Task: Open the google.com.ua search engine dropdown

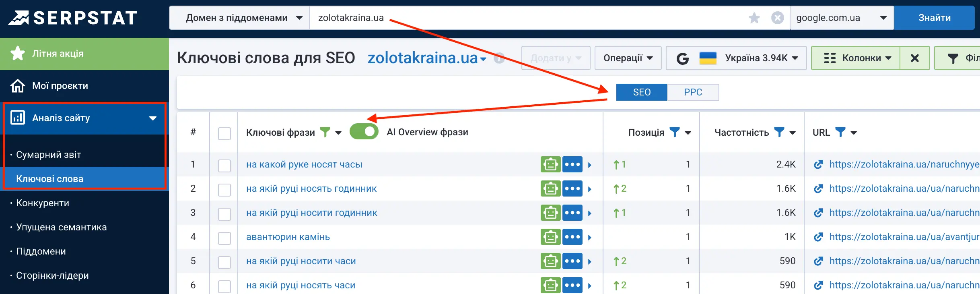Action: [x=842, y=18]
